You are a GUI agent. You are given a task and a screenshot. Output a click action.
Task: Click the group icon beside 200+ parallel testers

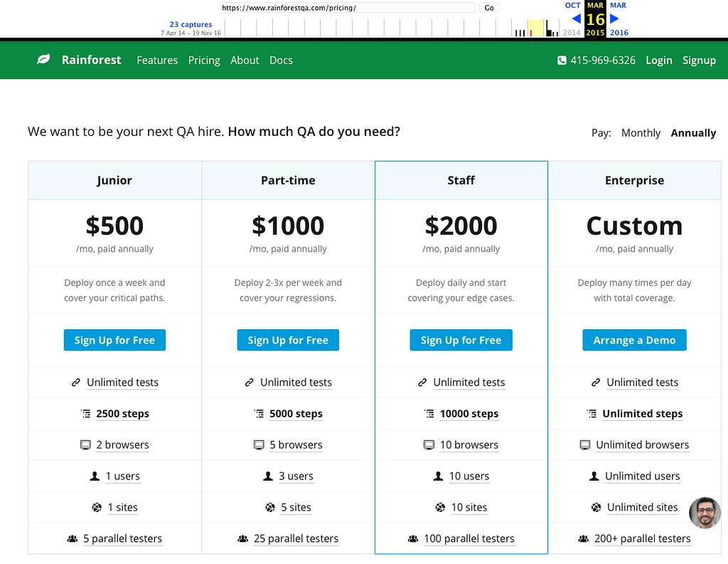(584, 539)
